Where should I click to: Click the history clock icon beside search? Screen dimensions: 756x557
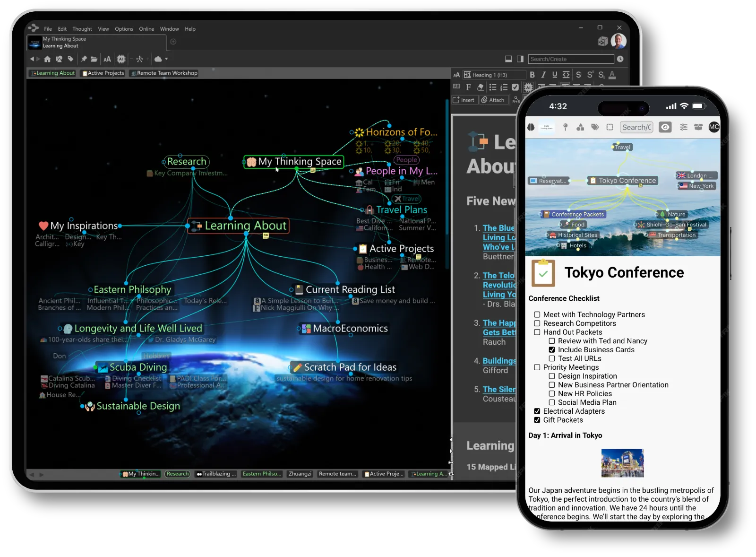click(x=620, y=59)
